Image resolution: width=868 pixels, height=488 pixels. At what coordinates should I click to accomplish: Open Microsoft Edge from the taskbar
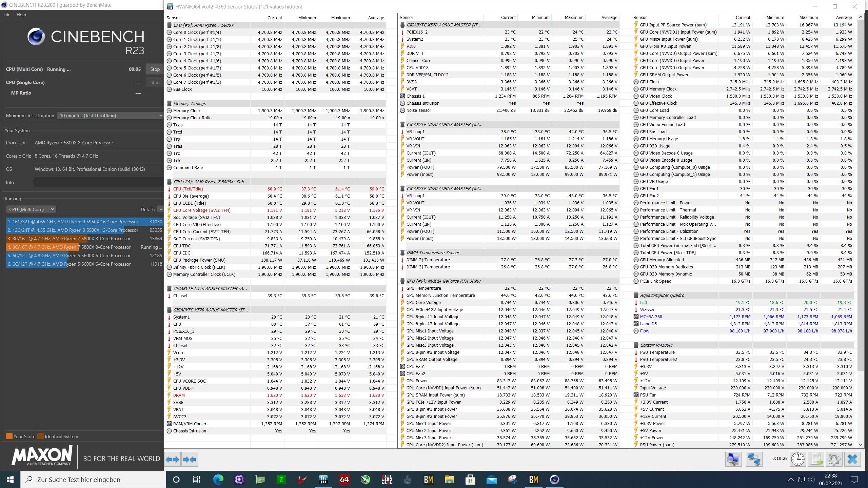click(x=218, y=480)
